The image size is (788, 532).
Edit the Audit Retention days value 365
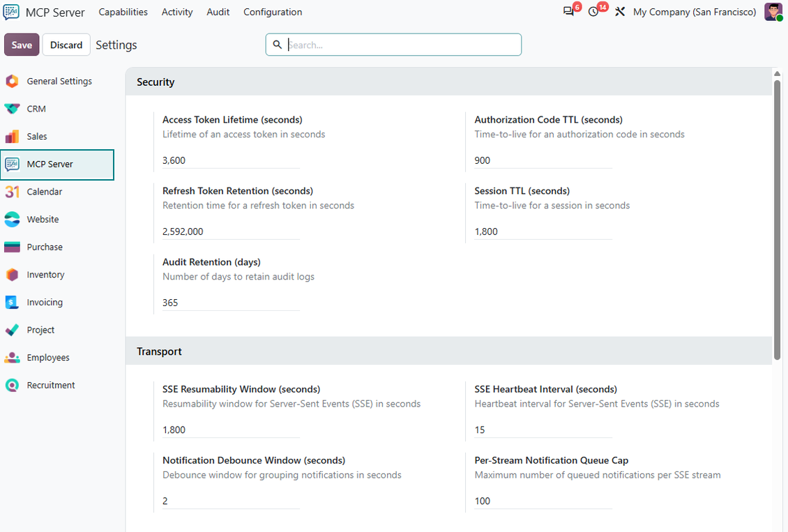point(232,303)
